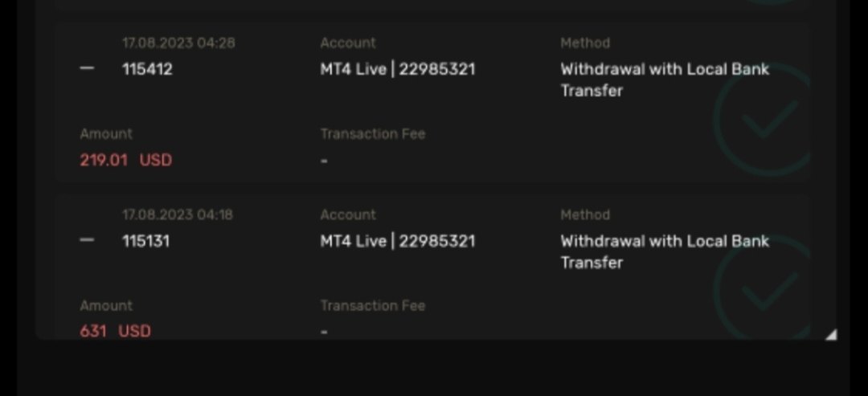Screen dimensions: 868x396
Task: Collapse transaction 115131 with its dash icon
Action: [87, 241]
